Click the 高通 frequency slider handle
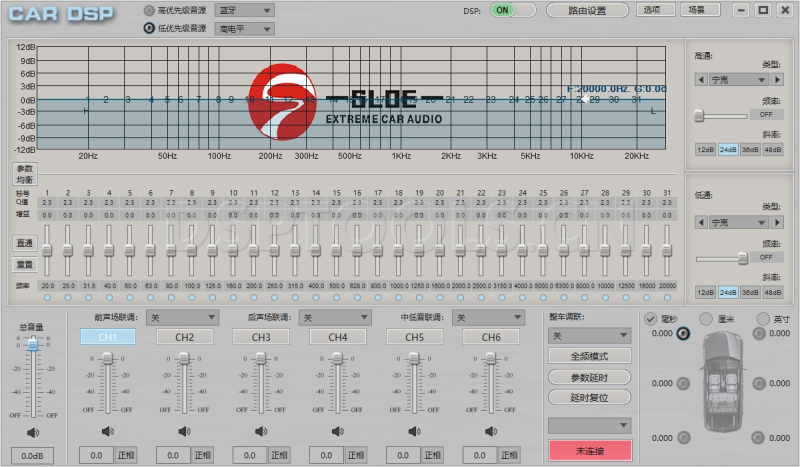This screenshot has width=800, height=467. pos(699,116)
